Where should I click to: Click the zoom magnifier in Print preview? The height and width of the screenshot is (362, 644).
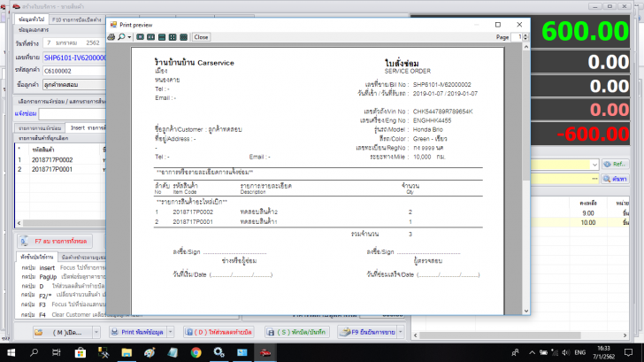point(121,37)
